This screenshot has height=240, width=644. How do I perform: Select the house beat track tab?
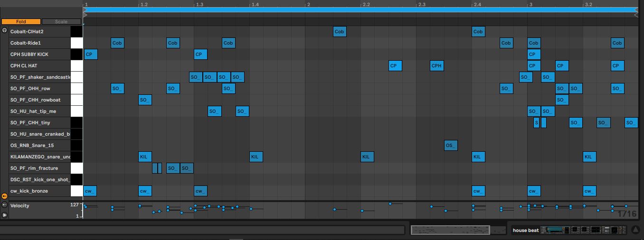[x=526, y=231]
